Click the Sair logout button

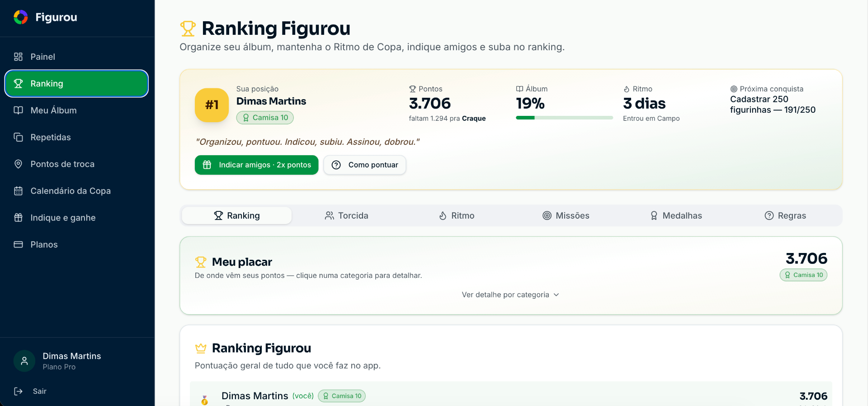76,391
